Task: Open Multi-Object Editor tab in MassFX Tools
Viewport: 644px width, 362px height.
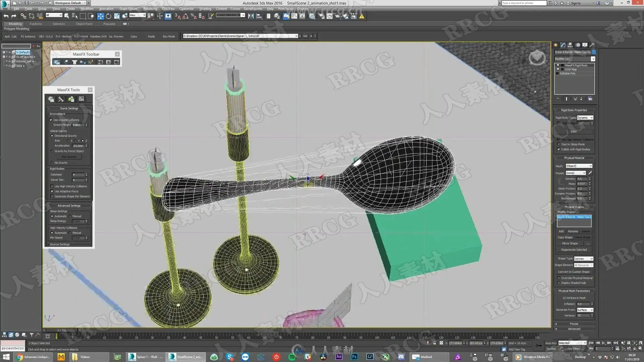Action: 71,99
